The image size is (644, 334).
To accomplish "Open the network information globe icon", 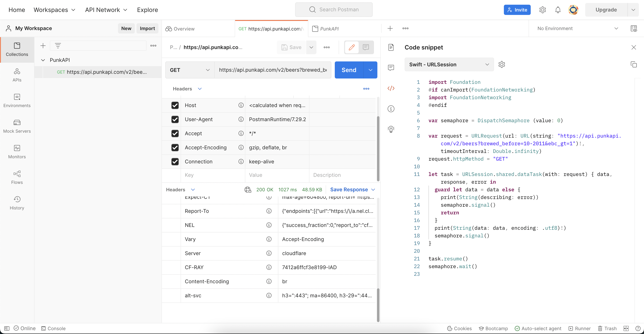I will (x=248, y=190).
